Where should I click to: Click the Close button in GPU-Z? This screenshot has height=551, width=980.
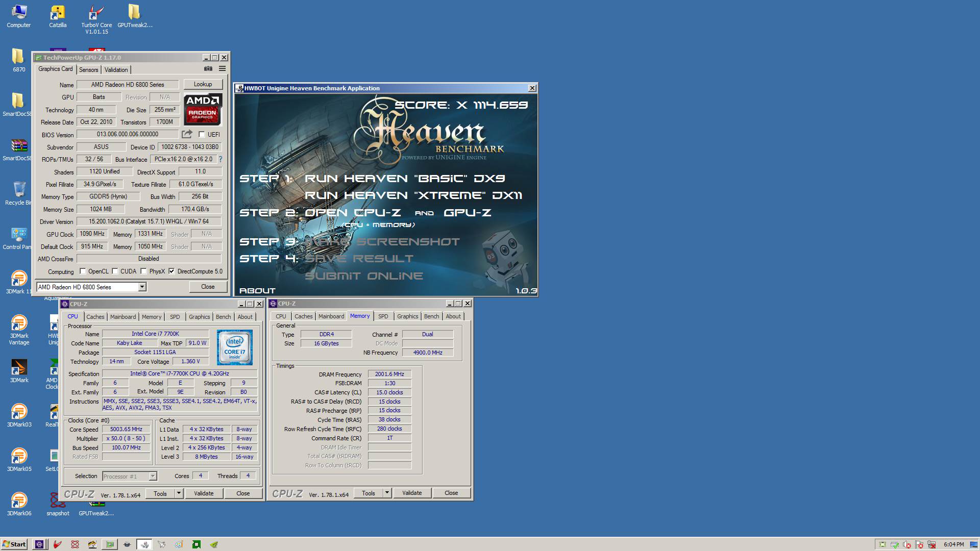[x=208, y=287]
